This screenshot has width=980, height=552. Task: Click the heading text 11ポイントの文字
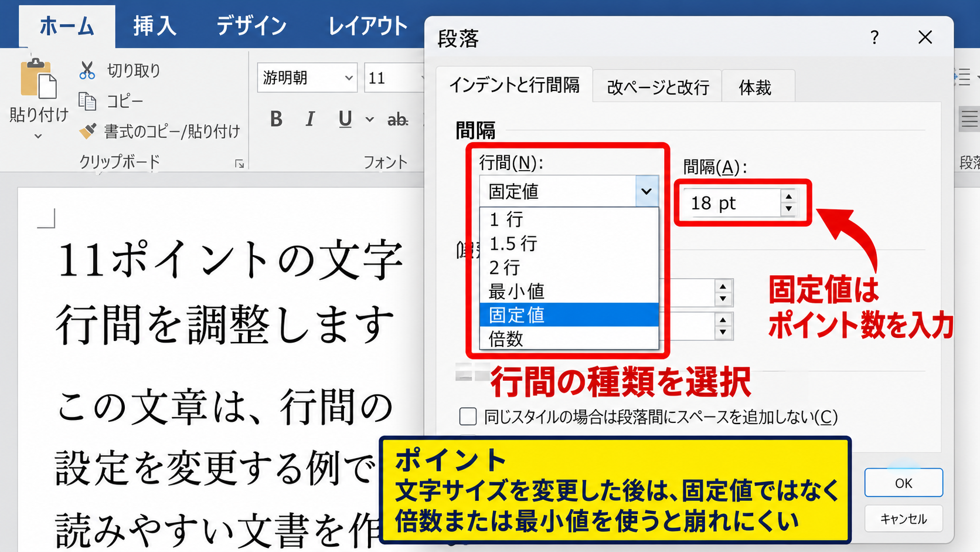coord(231,259)
